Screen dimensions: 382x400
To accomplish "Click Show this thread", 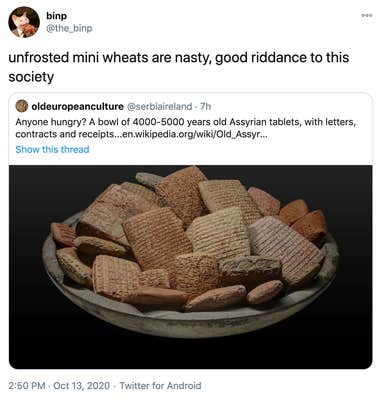I will [x=52, y=149].
